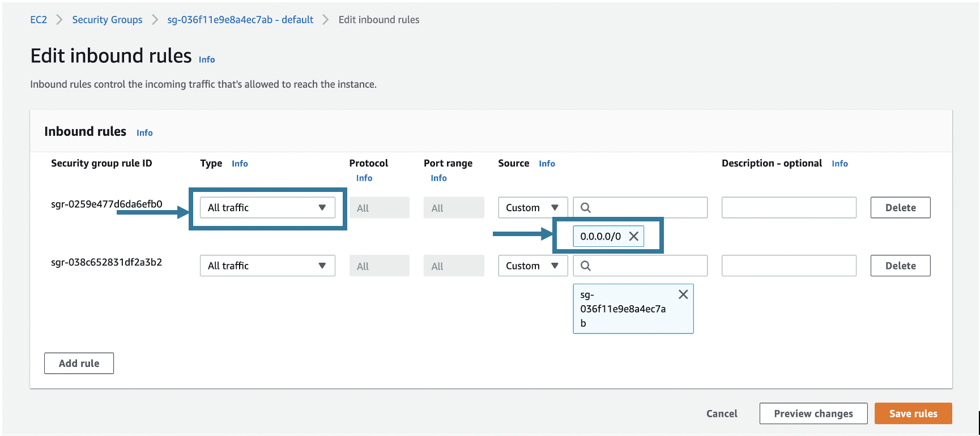980x436 pixels.
Task: Click search icon in second rule's source field
Action: point(586,266)
